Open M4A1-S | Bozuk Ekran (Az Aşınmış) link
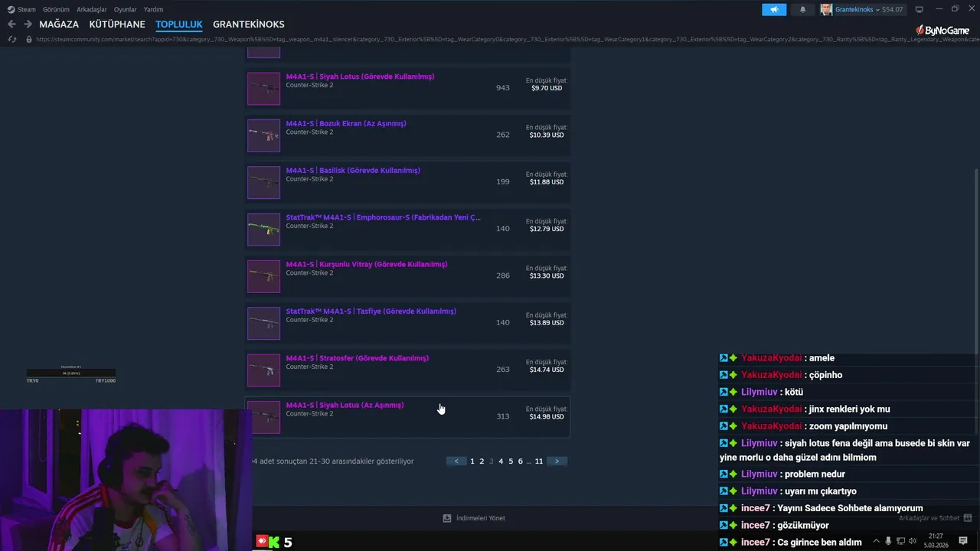 (x=346, y=123)
